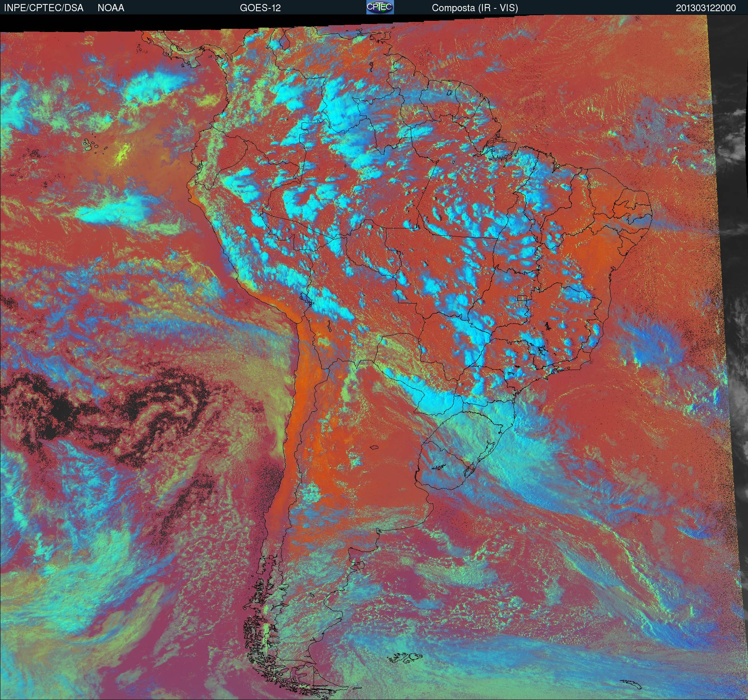The height and width of the screenshot is (700, 748).
Task: Click the INPE/CPTEC/DSA header text
Action: pyautogui.click(x=44, y=8)
